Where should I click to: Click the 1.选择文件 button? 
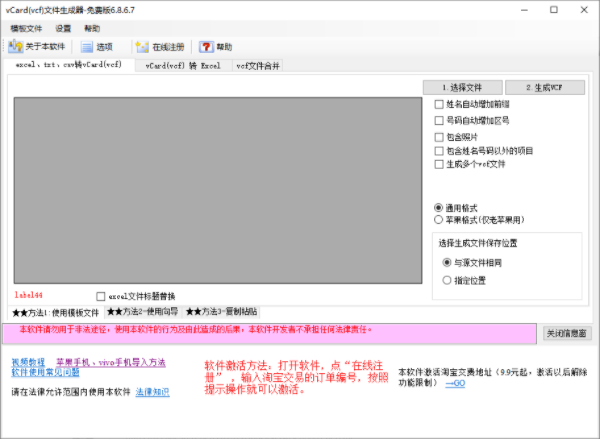click(461, 87)
